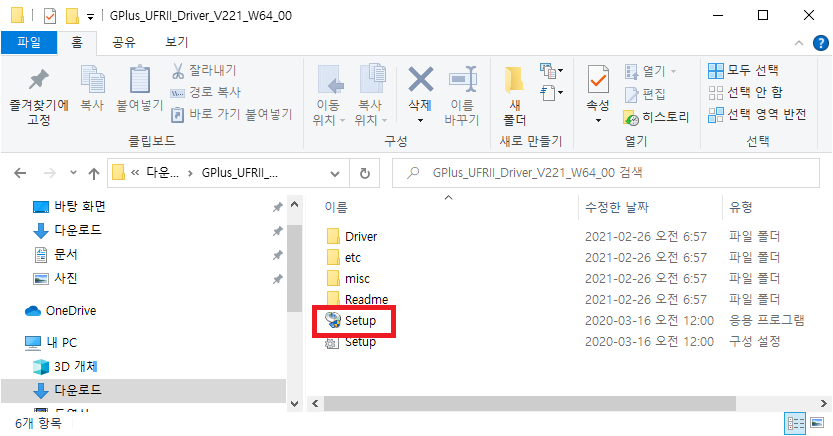Open the recent locations dropdown
The height and width of the screenshot is (436, 833).
(73, 173)
